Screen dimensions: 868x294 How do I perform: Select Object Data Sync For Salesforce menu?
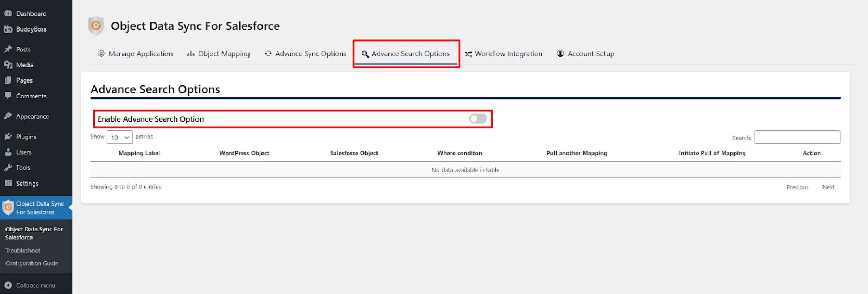pyautogui.click(x=36, y=208)
